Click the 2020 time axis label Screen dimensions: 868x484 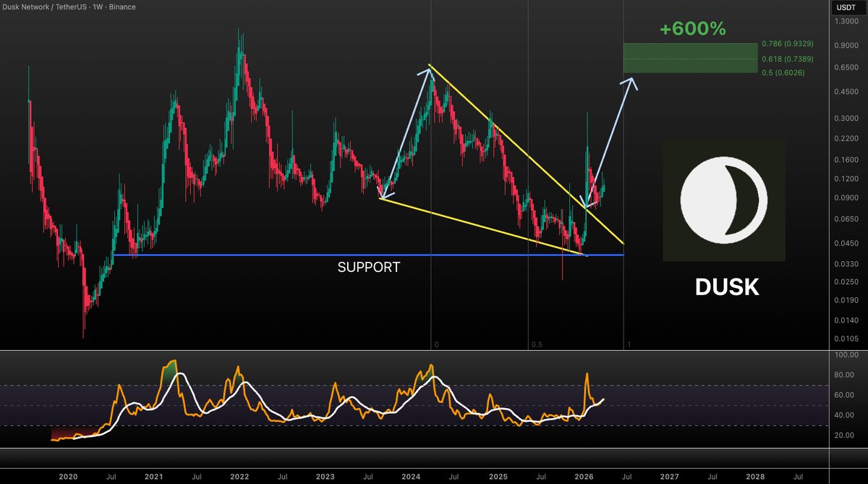[68, 477]
